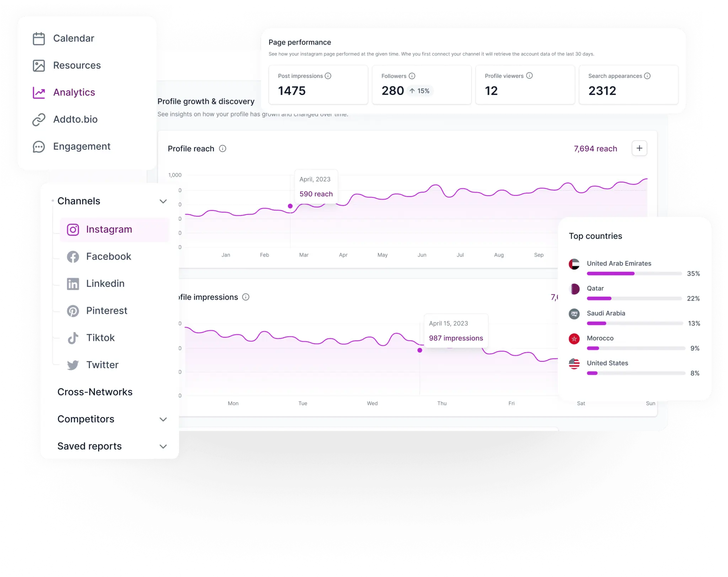728x577 pixels.
Task: Click the Calendar icon in sidebar
Action: click(39, 38)
